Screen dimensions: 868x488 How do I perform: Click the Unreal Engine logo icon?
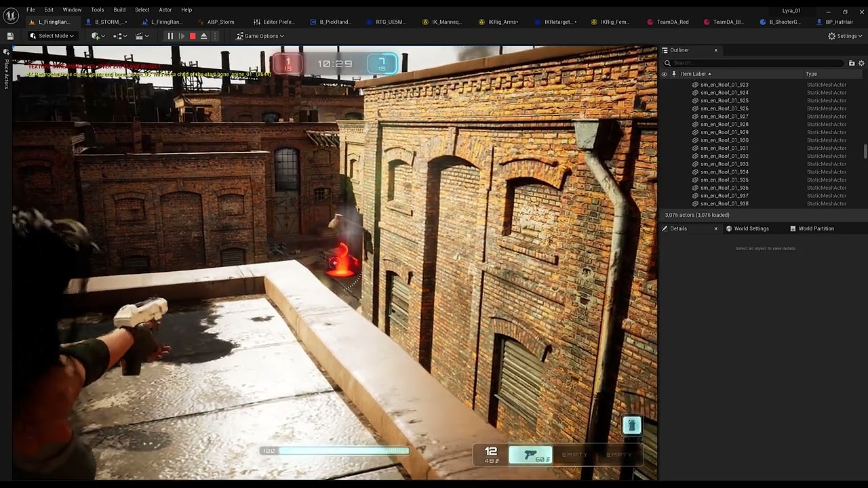11,16
